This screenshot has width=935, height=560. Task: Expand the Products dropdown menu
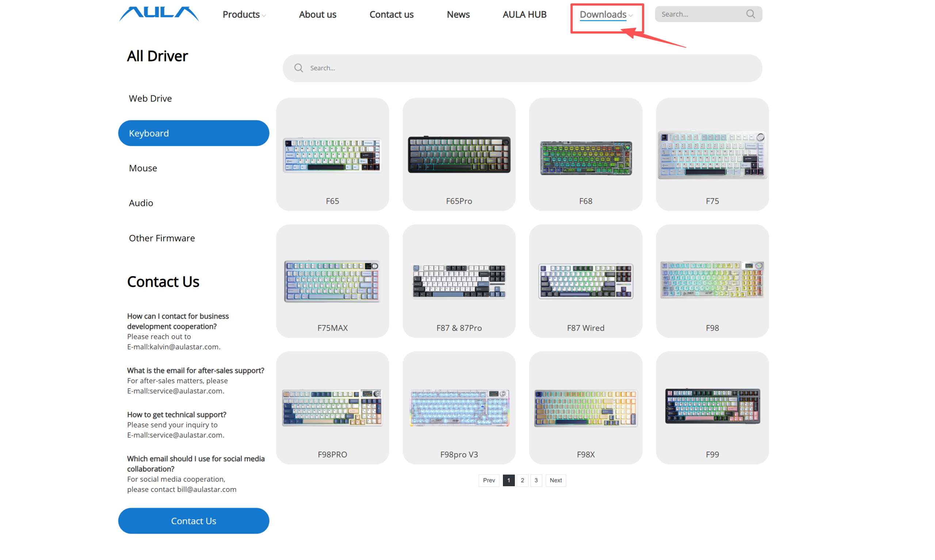(244, 14)
